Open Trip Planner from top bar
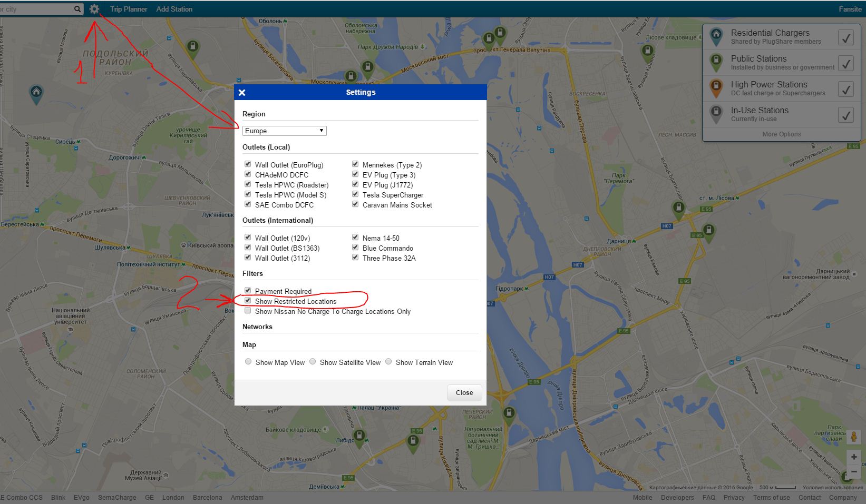 [x=129, y=9]
